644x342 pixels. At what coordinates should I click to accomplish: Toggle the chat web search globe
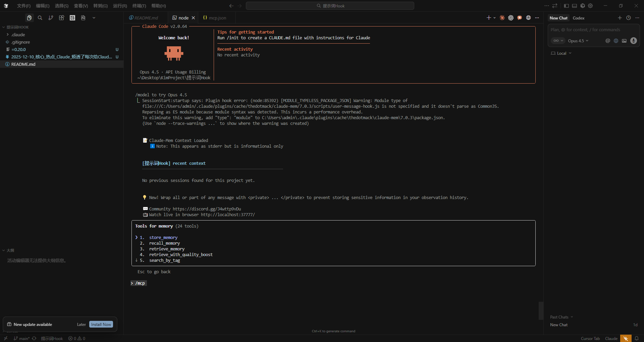[x=616, y=41]
